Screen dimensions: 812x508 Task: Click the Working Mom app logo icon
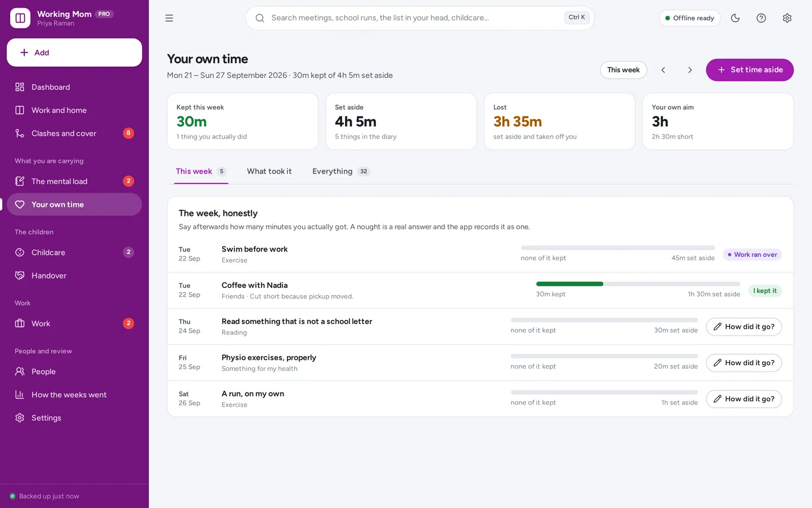20,18
